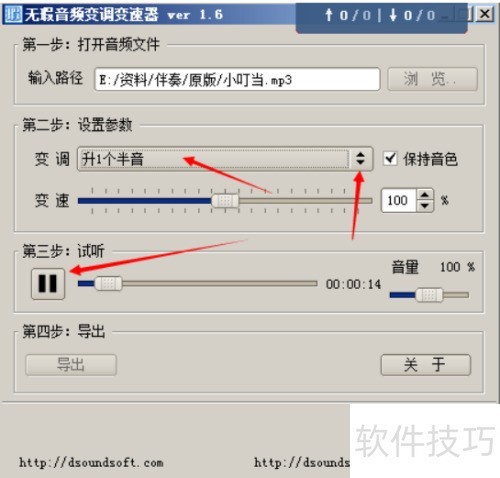Click the playback track right of the thumb
This screenshot has height=478, width=500.
tap(219, 284)
